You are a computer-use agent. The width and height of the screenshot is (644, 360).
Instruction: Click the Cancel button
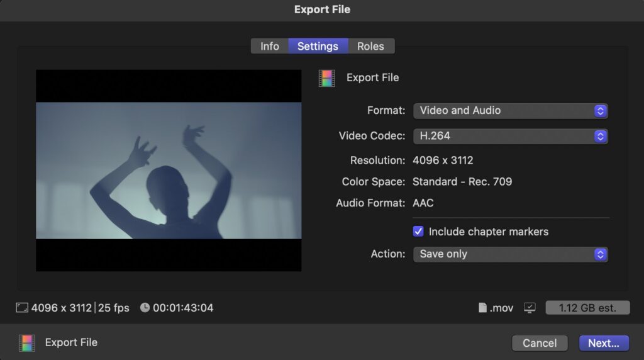pos(540,343)
